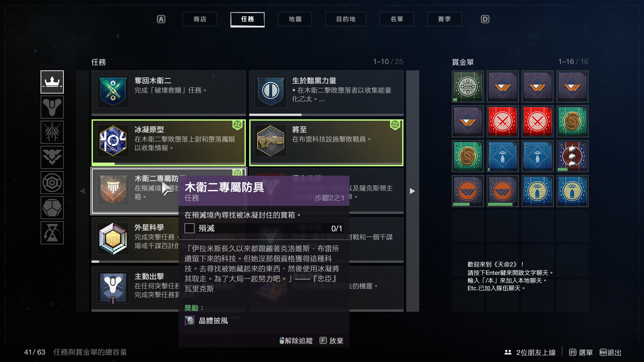Click the green circular emblem bounty
644x362 pixels.
(468, 86)
